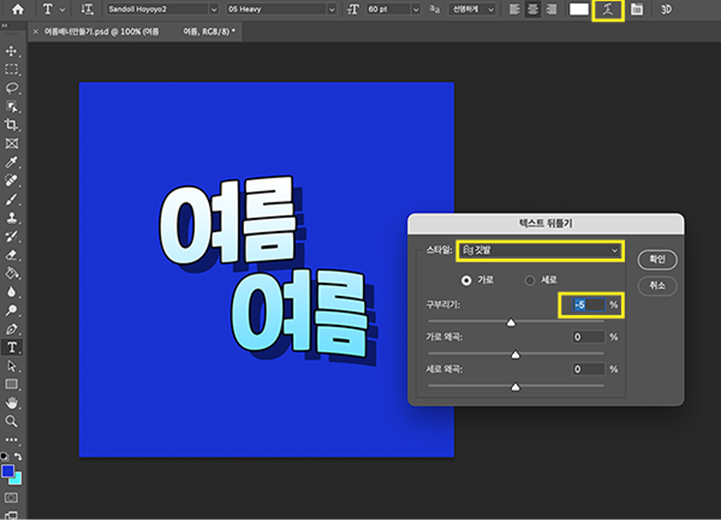Screen dimensions: 721x522
Task: Open the 스타일 깃발 dropdown
Action: [539, 250]
